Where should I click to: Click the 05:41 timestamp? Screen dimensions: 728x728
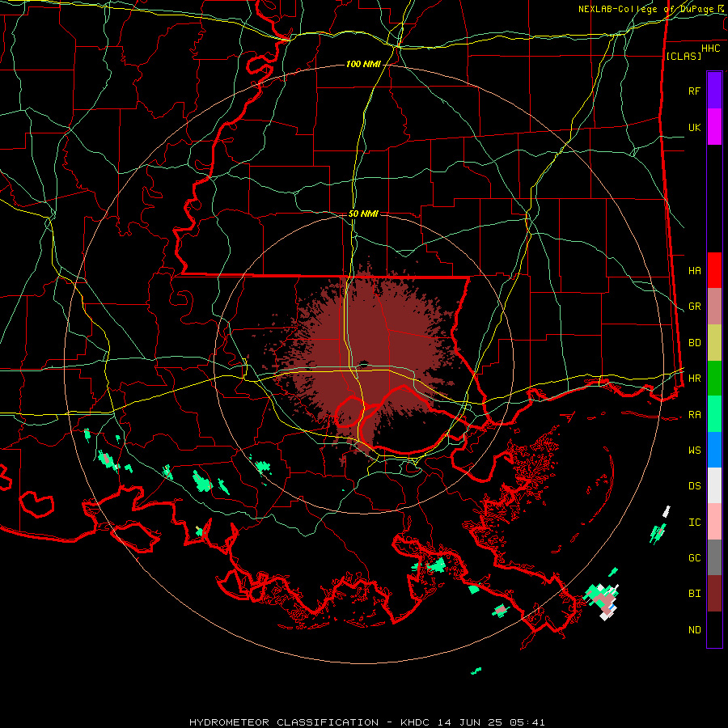527,722
